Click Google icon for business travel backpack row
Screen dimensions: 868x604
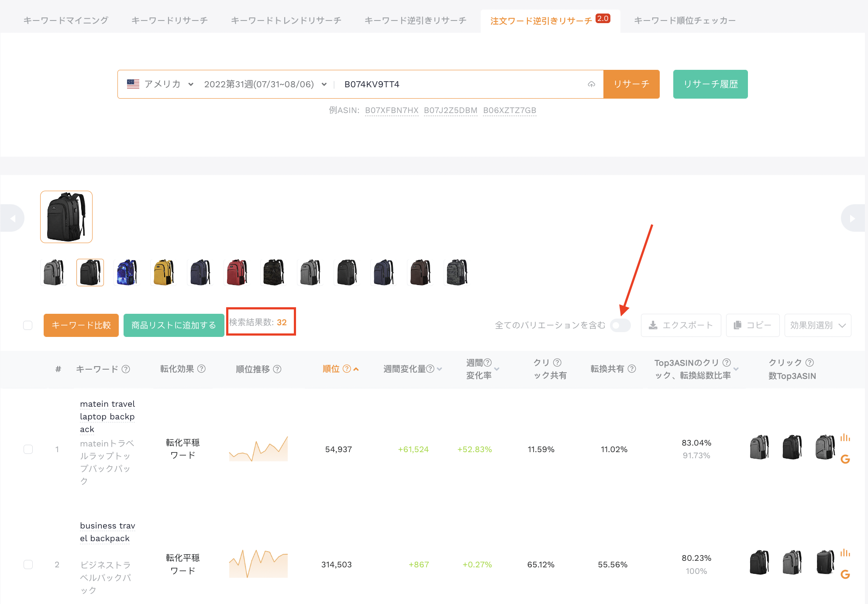(845, 574)
